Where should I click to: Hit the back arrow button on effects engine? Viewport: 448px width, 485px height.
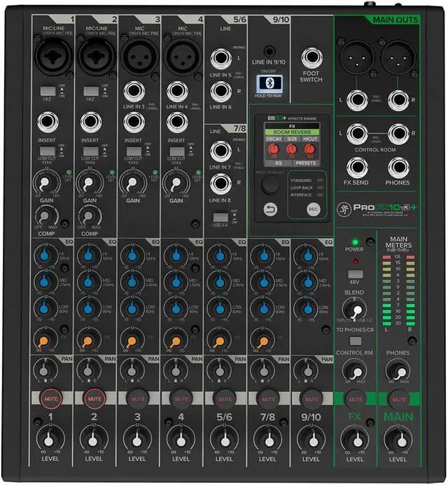[x=270, y=210]
